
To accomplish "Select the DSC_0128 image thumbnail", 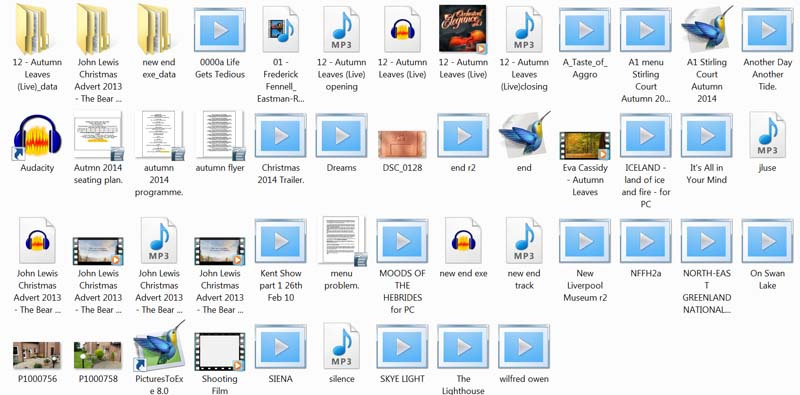I will point(402,143).
